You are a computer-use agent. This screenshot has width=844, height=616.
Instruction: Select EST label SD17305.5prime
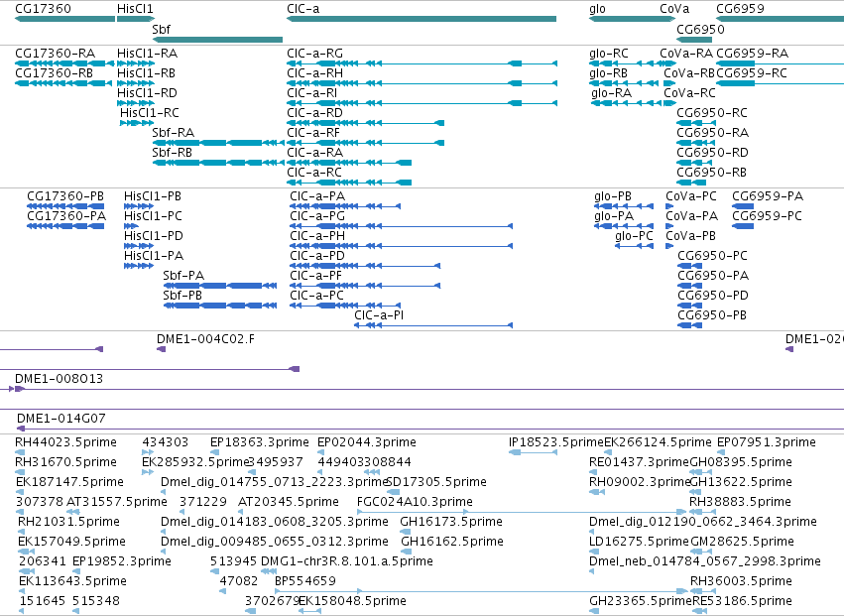[436, 482]
